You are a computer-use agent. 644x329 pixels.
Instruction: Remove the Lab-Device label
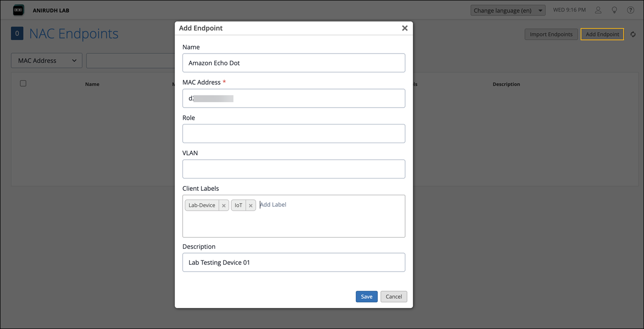click(224, 205)
